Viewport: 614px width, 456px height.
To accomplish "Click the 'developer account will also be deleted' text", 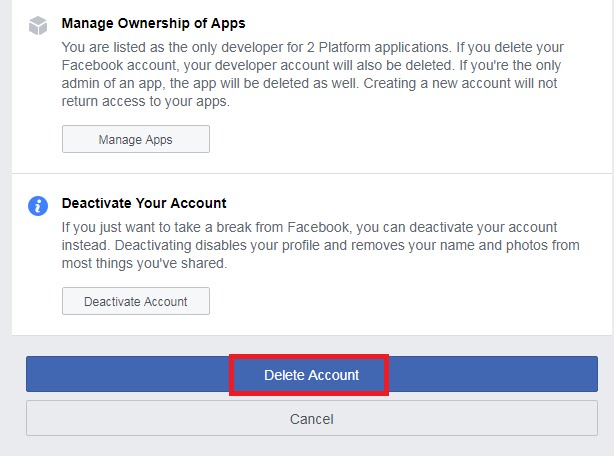I will [x=334, y=65].
